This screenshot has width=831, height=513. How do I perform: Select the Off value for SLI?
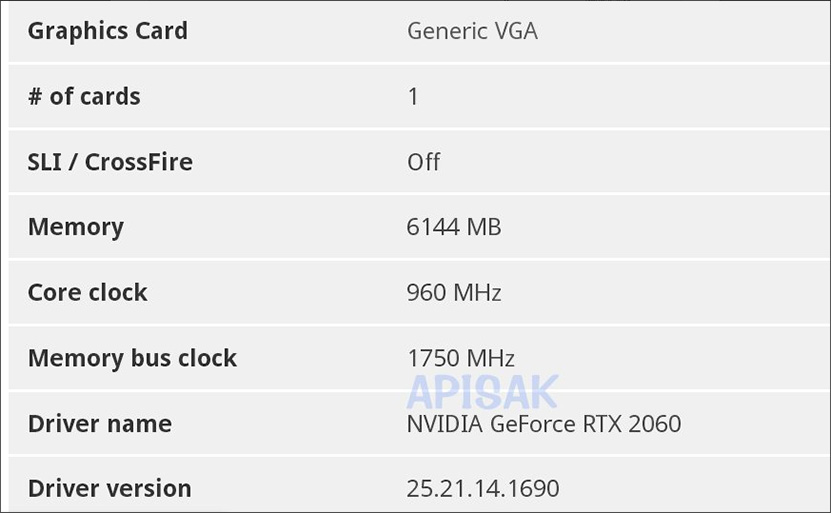[423, 162]
